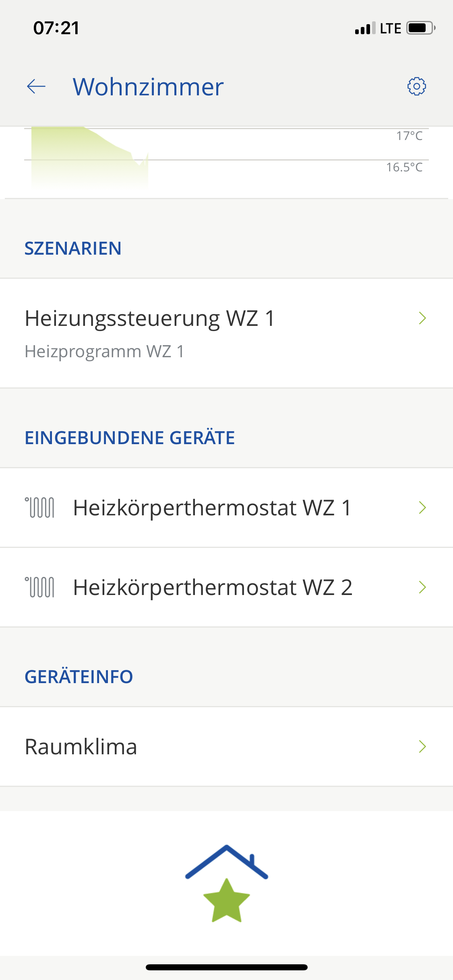Tap the iOS home indicator bar

(226, 967)
